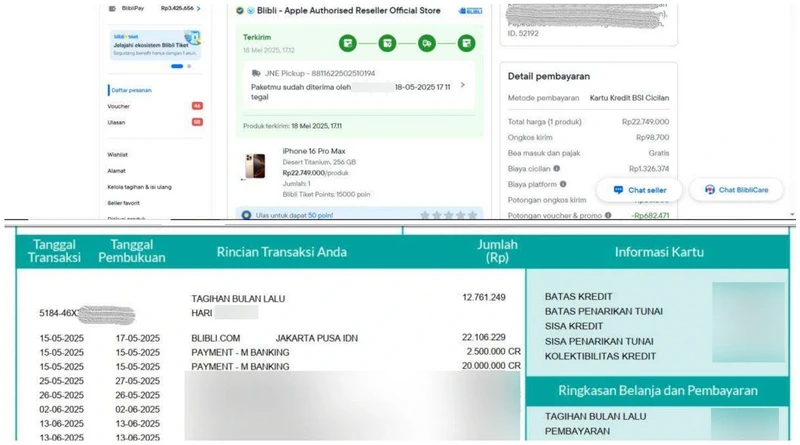Click the TAGIHAN BULAN LALU 12.761.249 amount
Screen dimensions: 800x445
pos(484,297)
